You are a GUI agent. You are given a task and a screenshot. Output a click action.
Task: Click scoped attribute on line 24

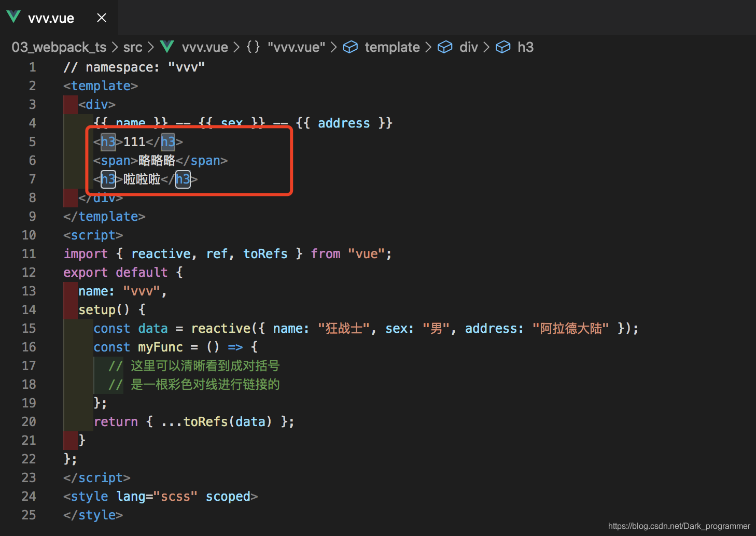click(228, 497)
